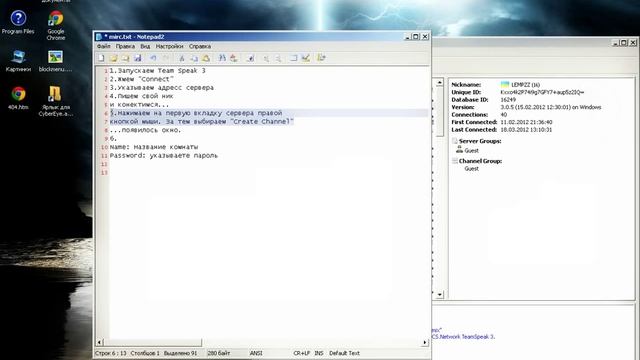This screenshot has width=640, height=360.
Task: Open the Справка menu
Action: (x=200, y=47)
